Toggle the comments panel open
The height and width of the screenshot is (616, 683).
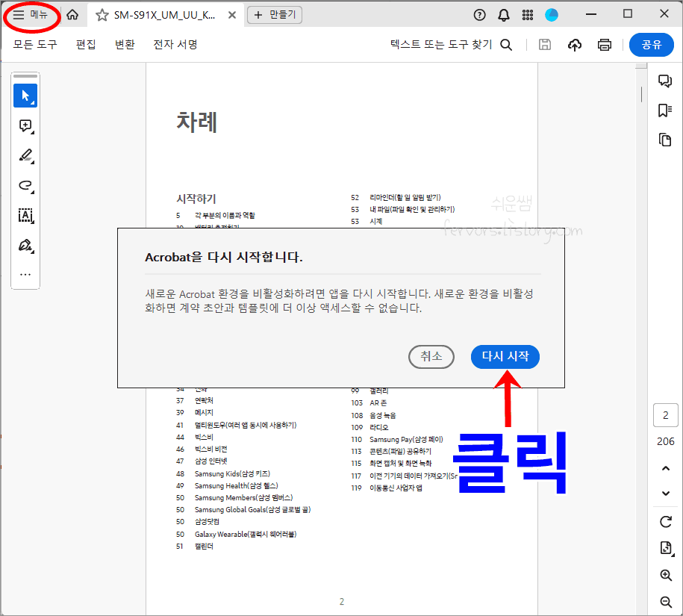point(665,80)
